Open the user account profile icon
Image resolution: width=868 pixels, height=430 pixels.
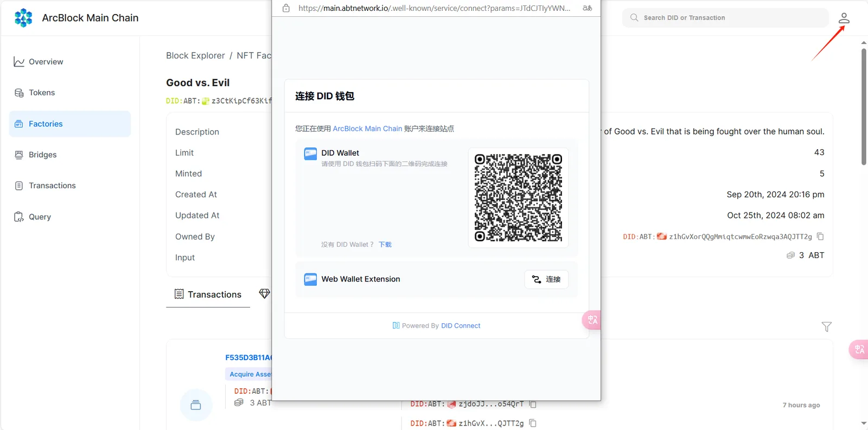(x=844, y=18)
